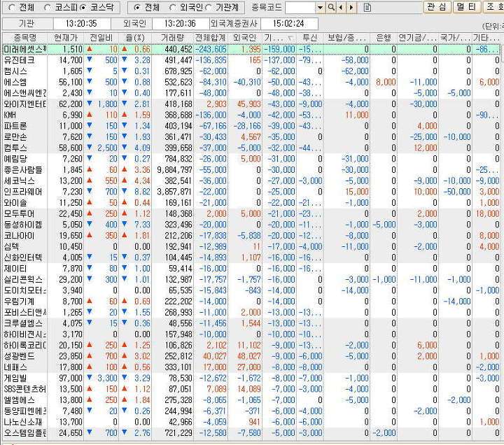The width and height of the screenshot is (504, 445).
Task: Select the 유진테크 stock row
Action: pos(251,60)
